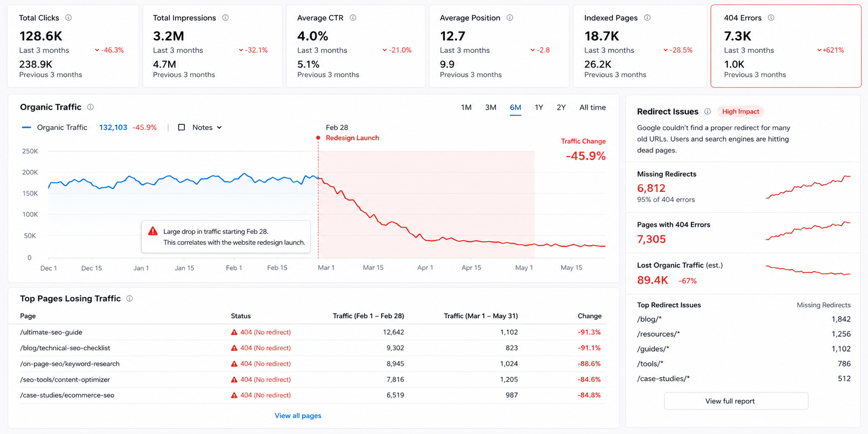Open the Average CTR info icon
Screen dimensions: 868x434
pos(353,18)
